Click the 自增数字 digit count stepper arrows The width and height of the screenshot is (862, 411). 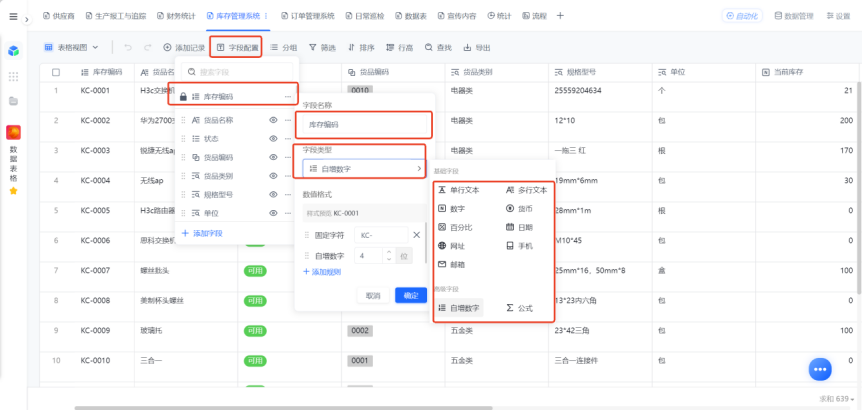click(x=389, y=256)
